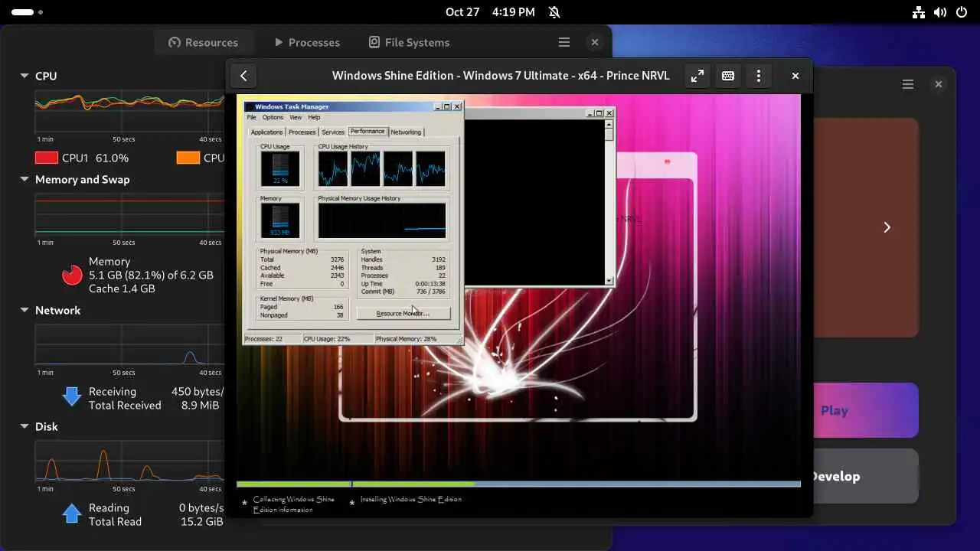Screen dimensions: 980x551
Task: Open Processes tab in Task Manager
Action: tap(302, 132)
